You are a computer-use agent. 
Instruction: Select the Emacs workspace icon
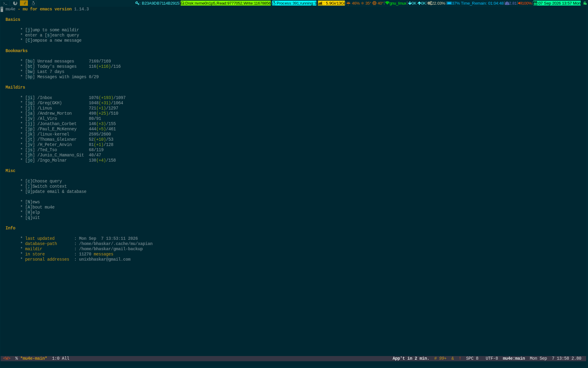[24, 3]
